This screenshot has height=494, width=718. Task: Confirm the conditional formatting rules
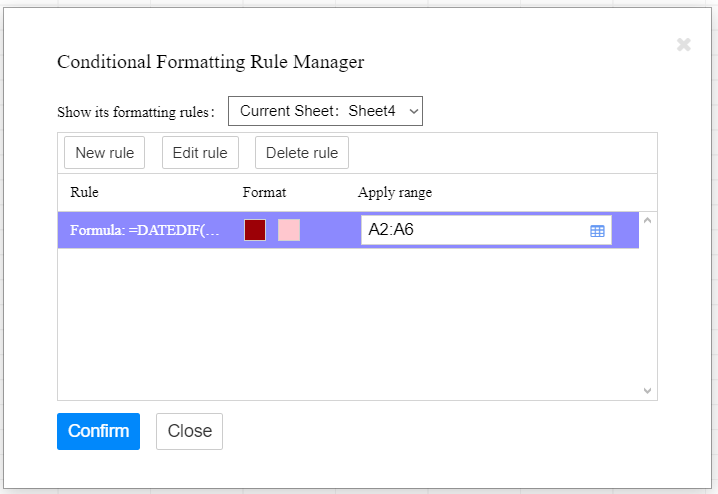pyautogui.click(x=98, y=431)
